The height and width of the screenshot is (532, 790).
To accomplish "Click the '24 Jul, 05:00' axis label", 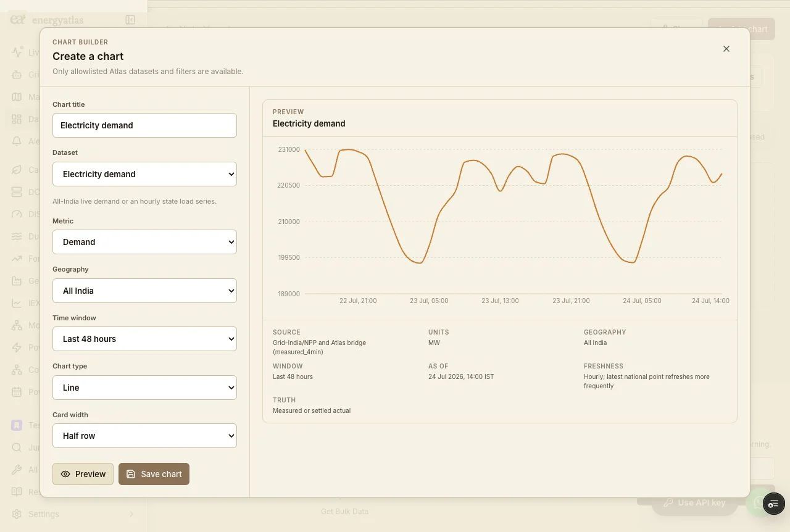I will pyautogui.click(x=642, y=301).
